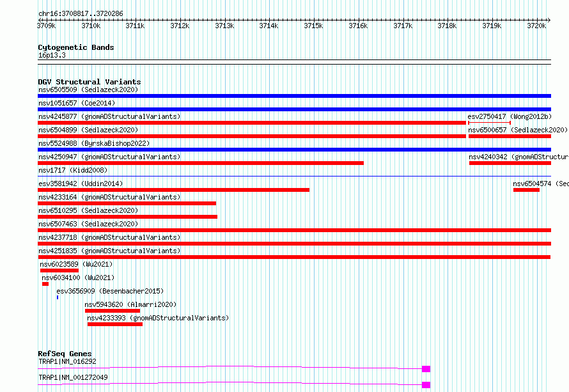Click the thin blue line under nsv1717
Image resolution: width=569 pixels, height=392 pixels.
[x=294, y=176]
